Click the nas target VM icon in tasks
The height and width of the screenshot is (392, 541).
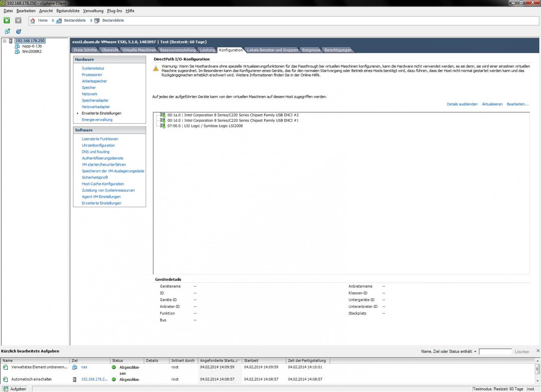click(x=75, y=367)
